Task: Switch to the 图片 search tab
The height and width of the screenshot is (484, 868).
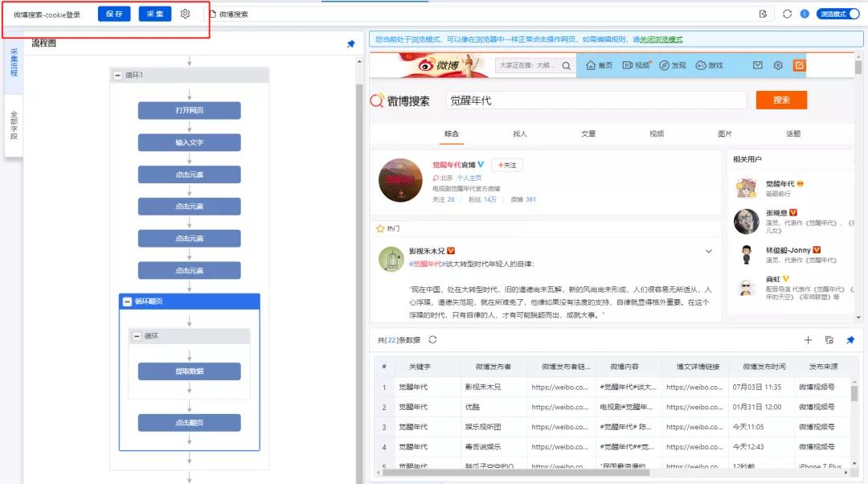Action: 725,133
